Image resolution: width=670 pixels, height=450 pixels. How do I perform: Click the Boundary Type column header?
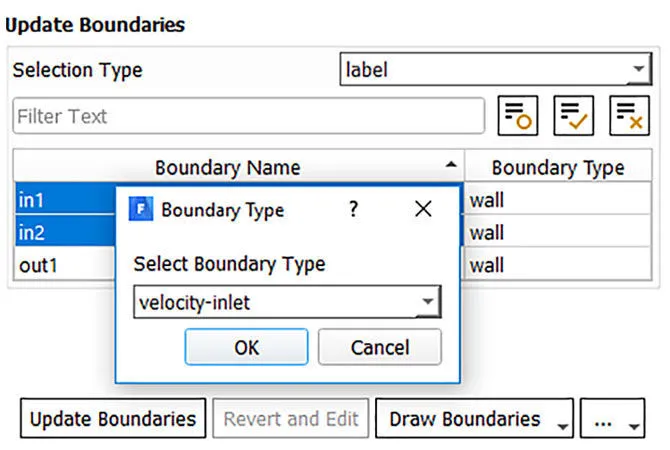click(x=557, y=167)
